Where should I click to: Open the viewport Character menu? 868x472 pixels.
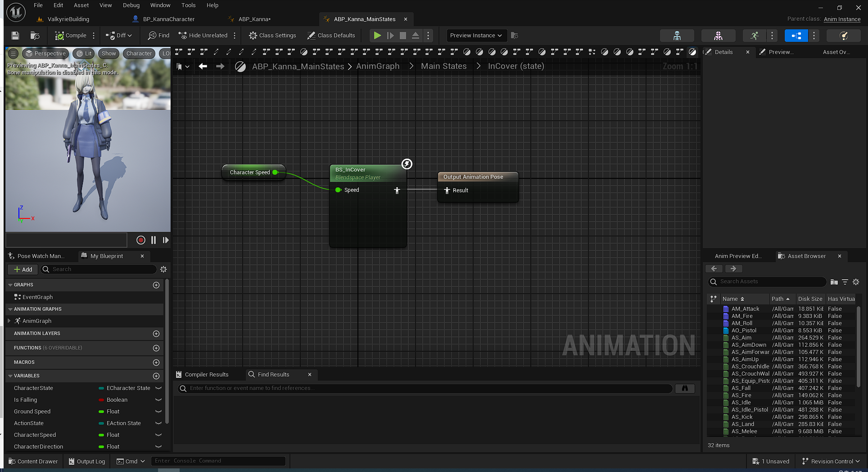(x=139, y=54)
